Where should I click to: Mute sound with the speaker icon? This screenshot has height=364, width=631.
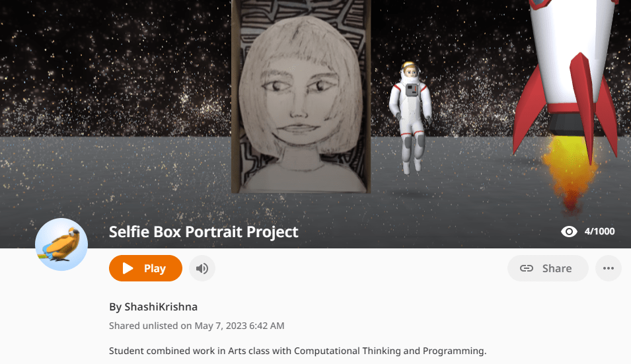click(x=202, y=268)
